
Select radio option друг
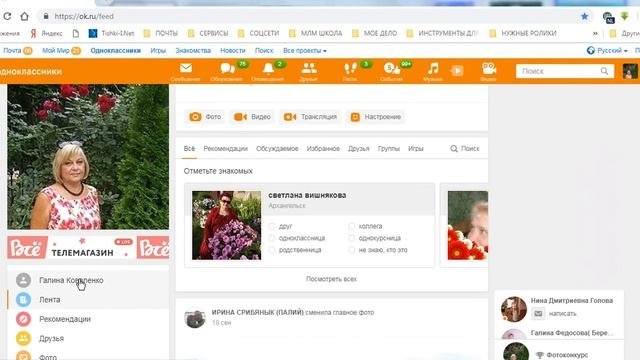tap(272, 226)
